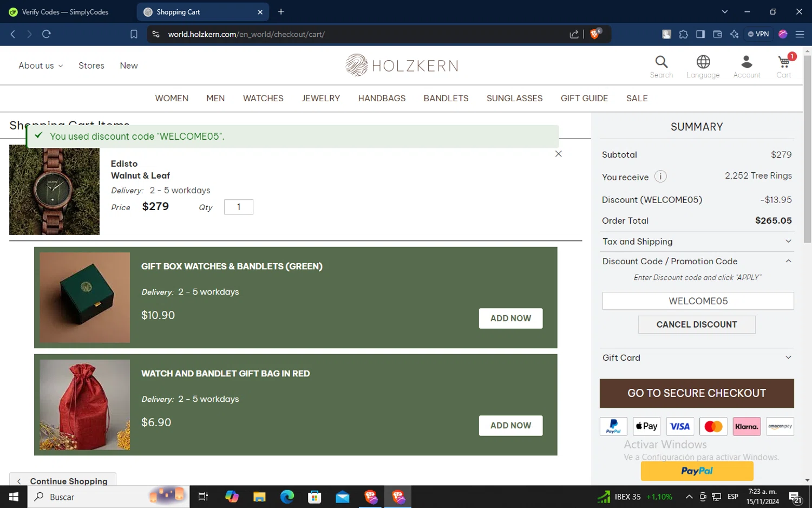
Task: Show hidden system tray icons
Action: [689, 497]
